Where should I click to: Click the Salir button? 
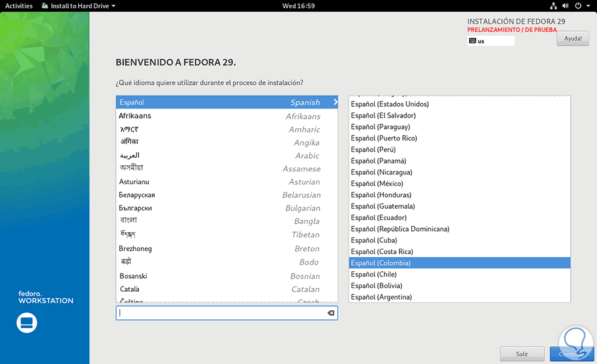[x=522, y=354]
